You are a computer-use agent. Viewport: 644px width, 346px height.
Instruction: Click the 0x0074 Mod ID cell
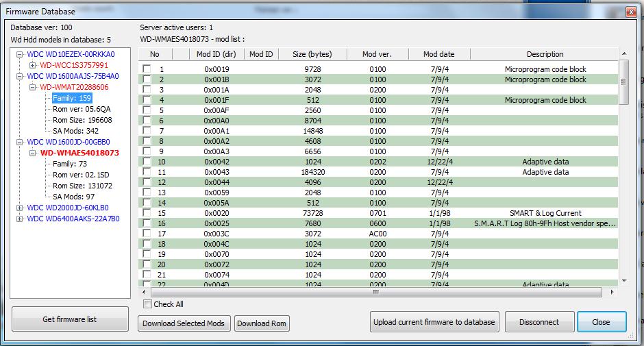point(217,275)
